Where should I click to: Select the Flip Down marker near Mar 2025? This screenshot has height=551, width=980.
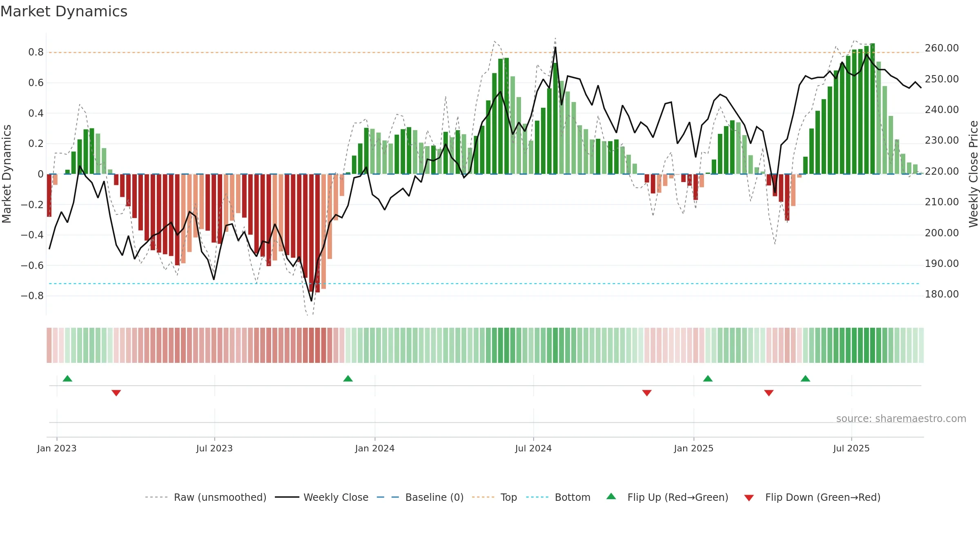tap(769, 393)
